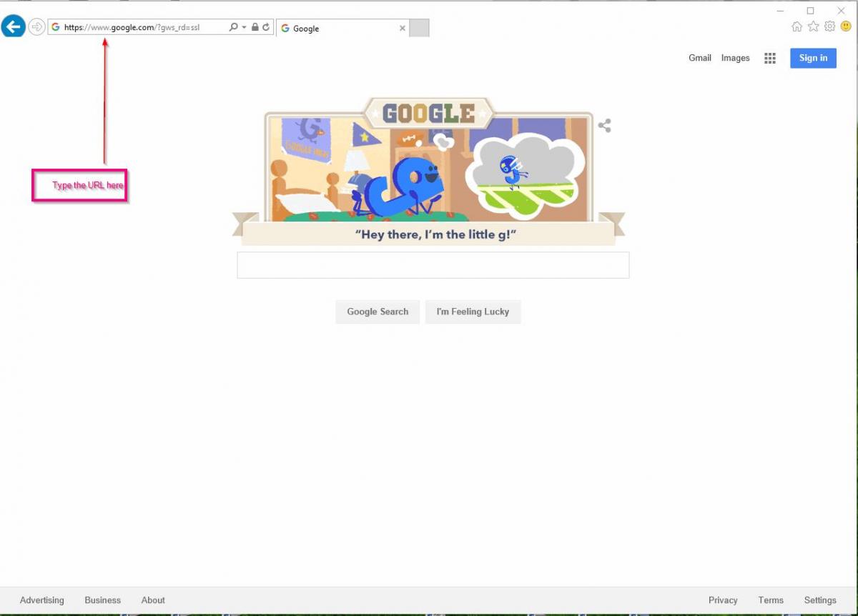Open browser Tools gear menu

click(829, 26)
